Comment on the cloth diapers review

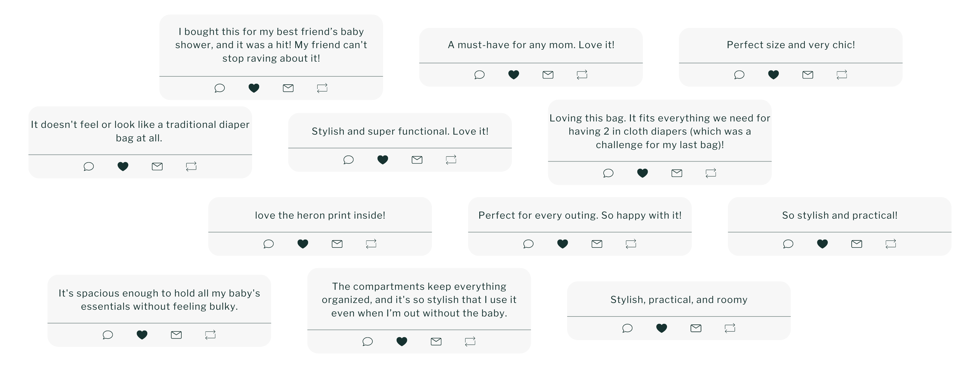608,173
